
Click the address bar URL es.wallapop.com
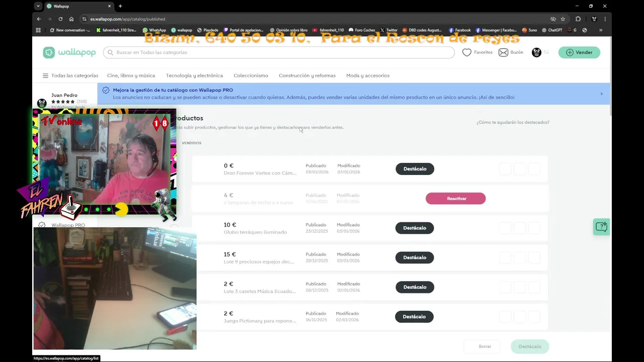(128, 19)
